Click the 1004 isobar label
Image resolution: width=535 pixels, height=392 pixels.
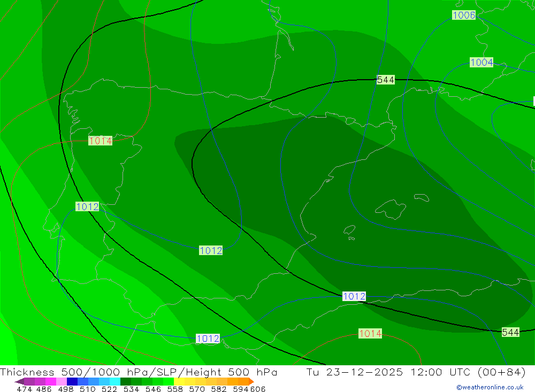coord(481,63)
